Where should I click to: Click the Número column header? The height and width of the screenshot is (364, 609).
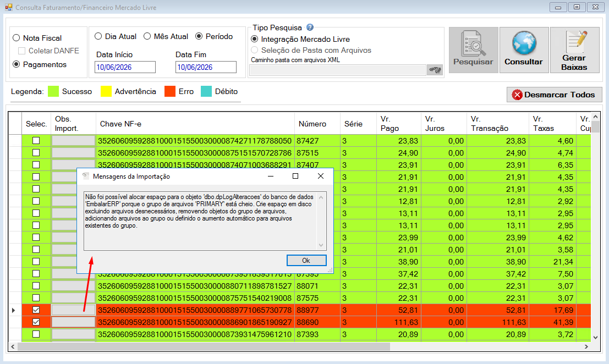point(317,124)
